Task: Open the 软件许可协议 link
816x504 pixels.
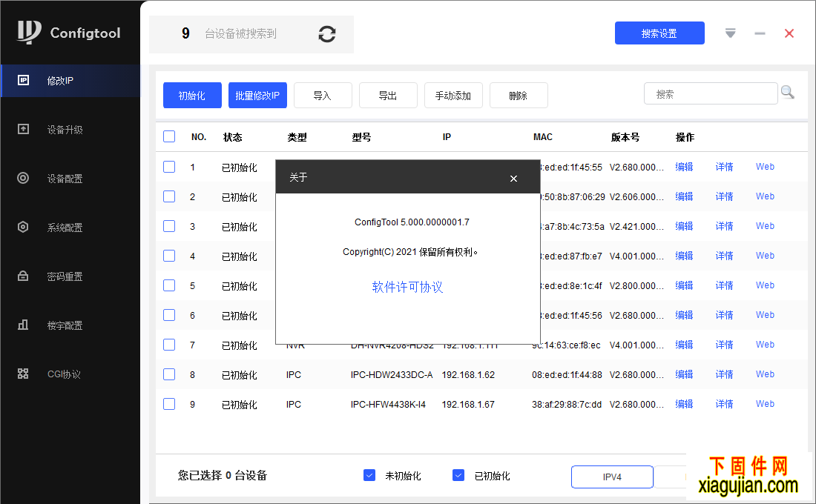Action: coord(407,287)
